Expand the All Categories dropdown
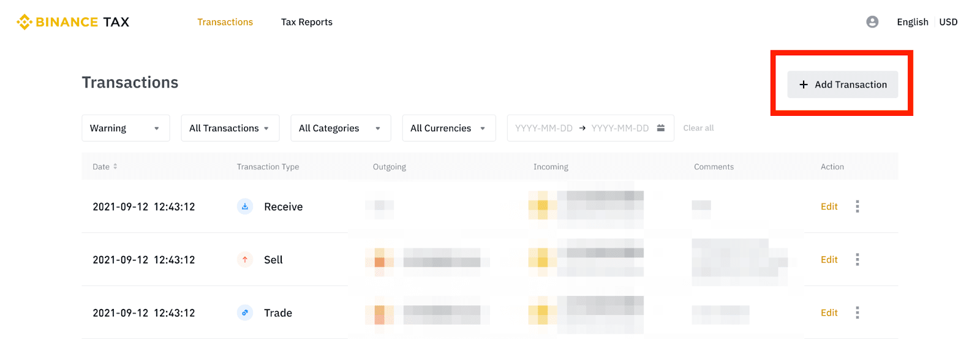980x339 pixels. (341, 128)
